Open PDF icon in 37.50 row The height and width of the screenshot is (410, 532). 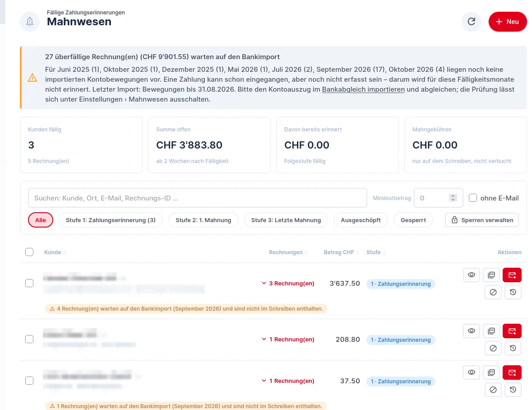[491, 373]
